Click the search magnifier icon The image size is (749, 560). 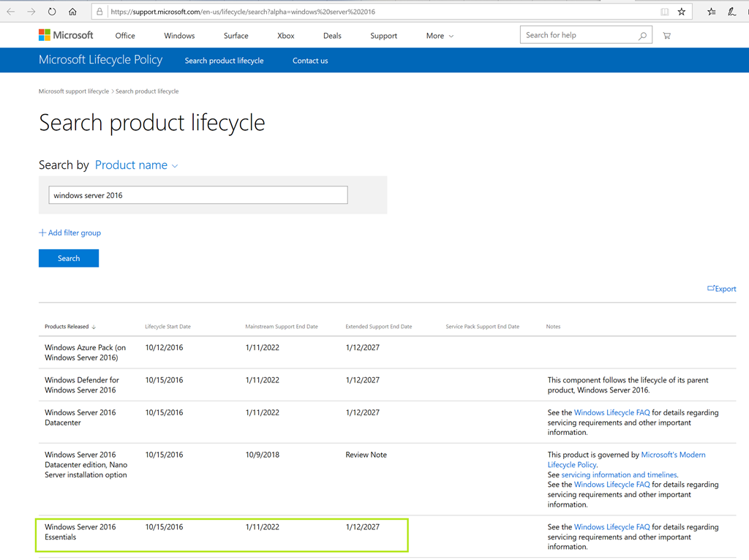coord(643,36)
